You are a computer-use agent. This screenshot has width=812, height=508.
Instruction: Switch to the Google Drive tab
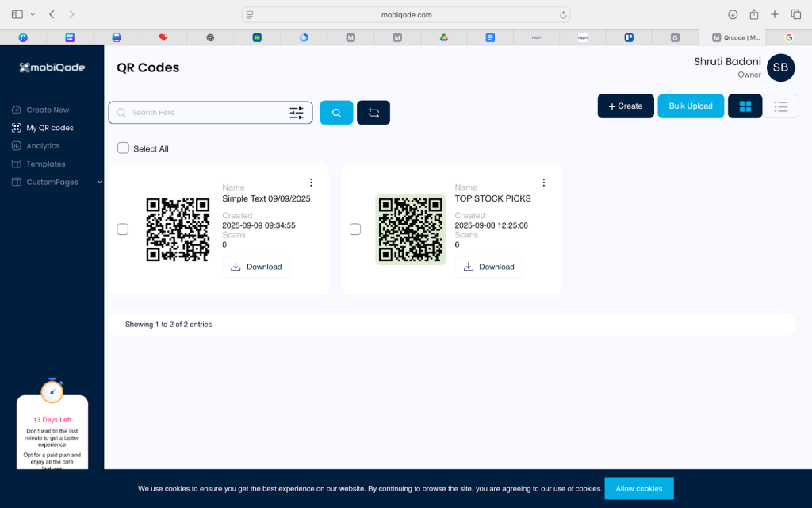point(444,37)
